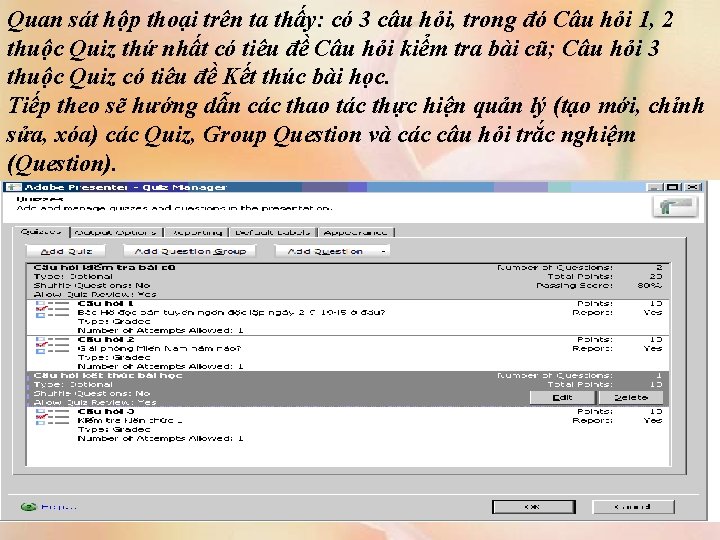Click 'Total Points' label in selected quiz
Viewport: 720px width, 540px height.
[580, 384]
